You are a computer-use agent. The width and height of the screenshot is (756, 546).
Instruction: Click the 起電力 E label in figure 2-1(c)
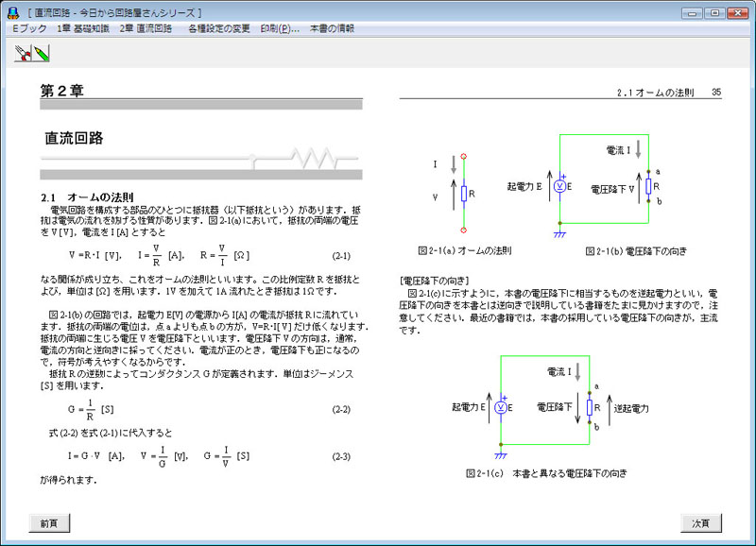(x=468, y=407)
